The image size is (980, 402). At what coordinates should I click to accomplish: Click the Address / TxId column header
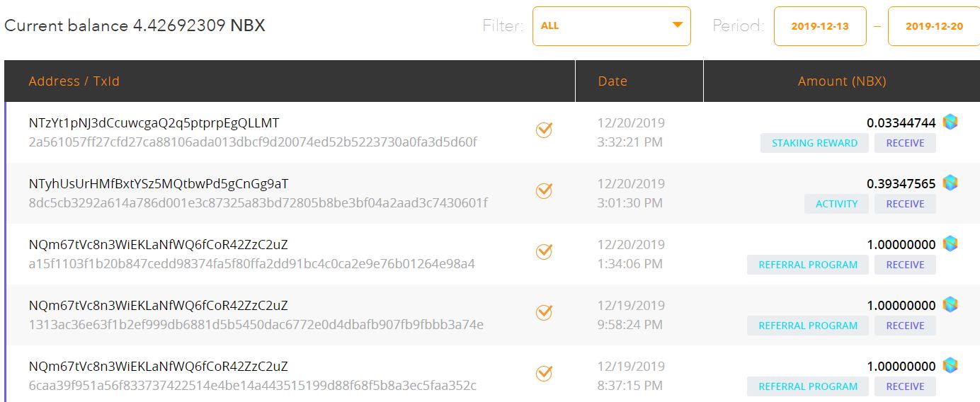tap(74, 81)
